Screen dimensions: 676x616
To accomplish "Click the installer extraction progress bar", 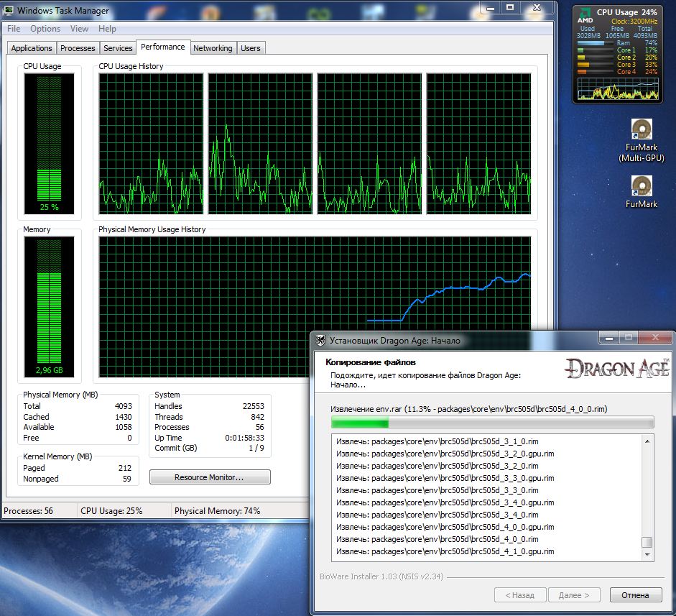I will point(492,422).
